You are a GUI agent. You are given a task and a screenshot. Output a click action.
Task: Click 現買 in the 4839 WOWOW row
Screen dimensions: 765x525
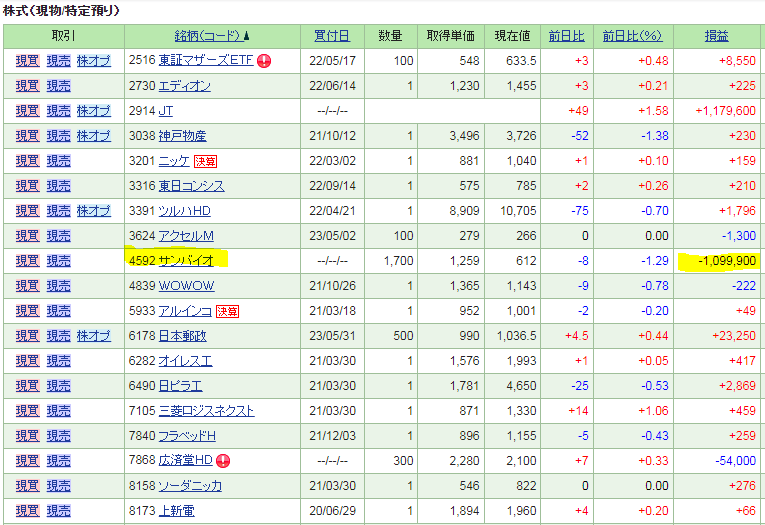click(27, 286)
